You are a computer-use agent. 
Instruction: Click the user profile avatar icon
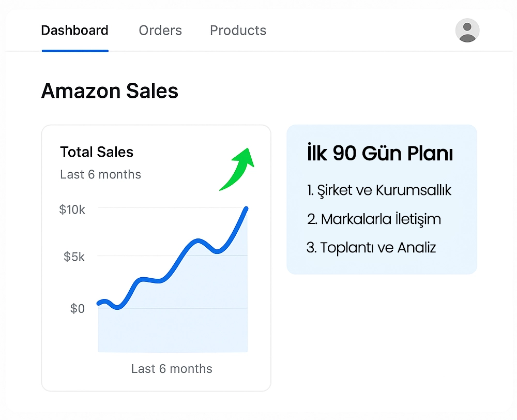tap(467, 31)
